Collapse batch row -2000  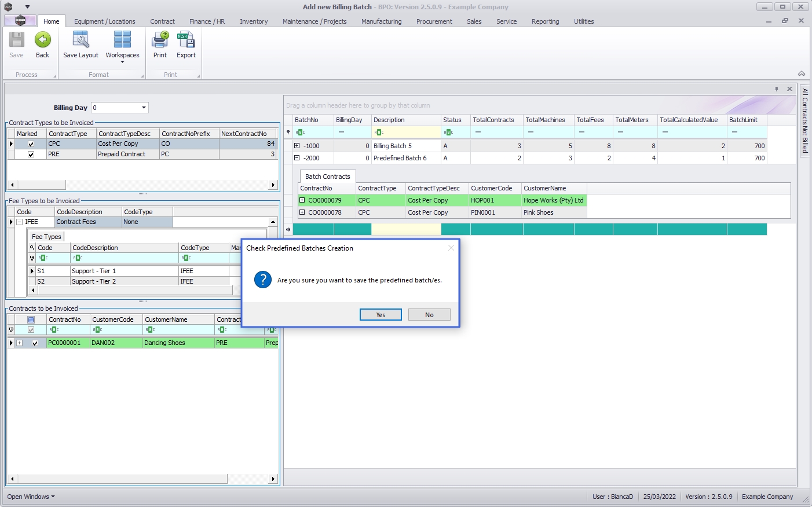click(297, 157)
